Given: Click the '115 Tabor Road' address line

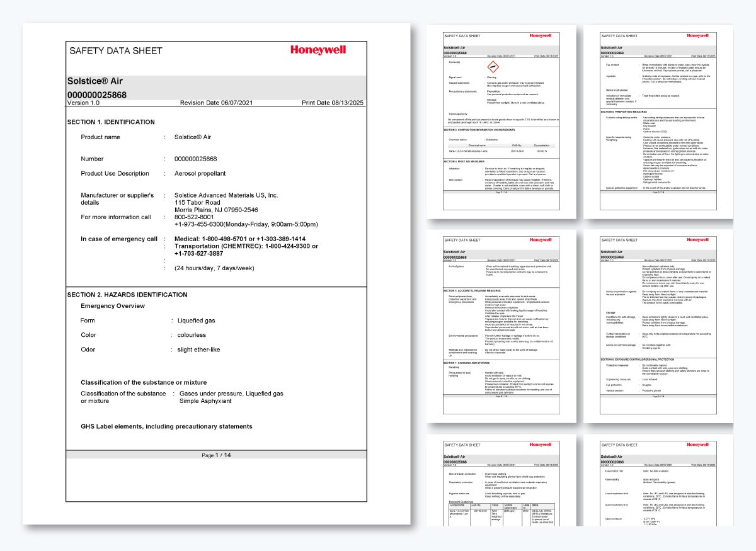Looking at the screenshot, I should click(x=197, y=203).
